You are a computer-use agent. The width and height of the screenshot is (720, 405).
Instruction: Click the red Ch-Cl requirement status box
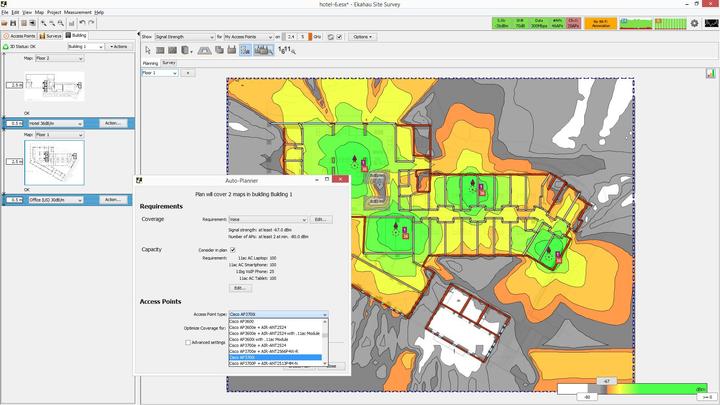pyautogui.click(x=573, y=23)
